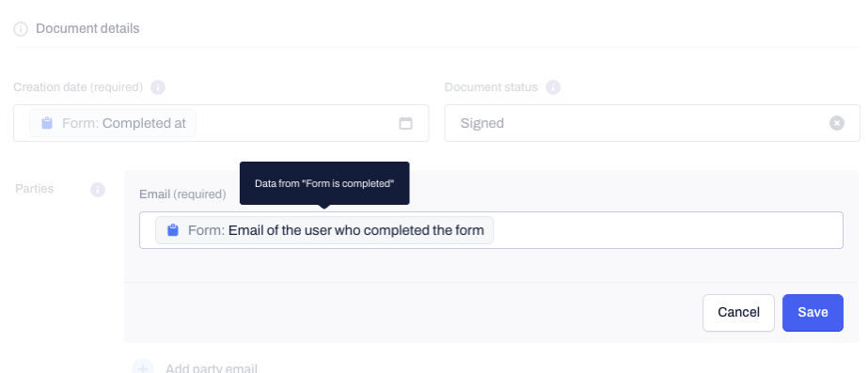Click clipboard icon in the Email chip

[x=173, y=230]
